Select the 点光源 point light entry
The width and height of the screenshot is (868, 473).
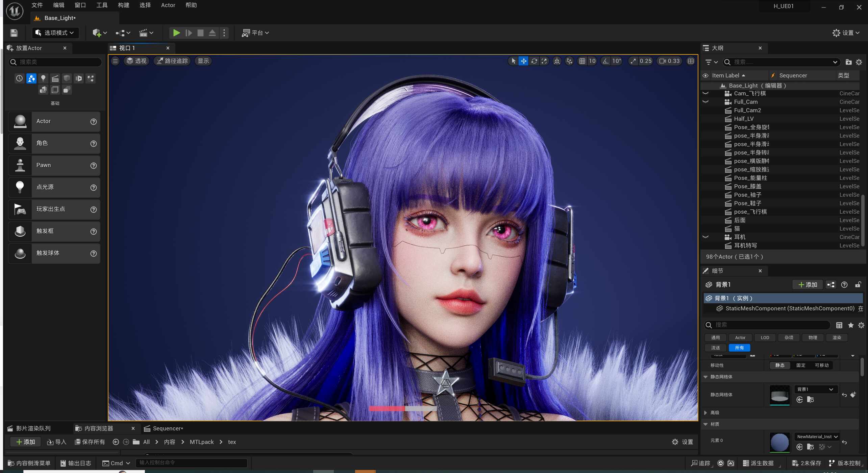[x=54, y=187]
